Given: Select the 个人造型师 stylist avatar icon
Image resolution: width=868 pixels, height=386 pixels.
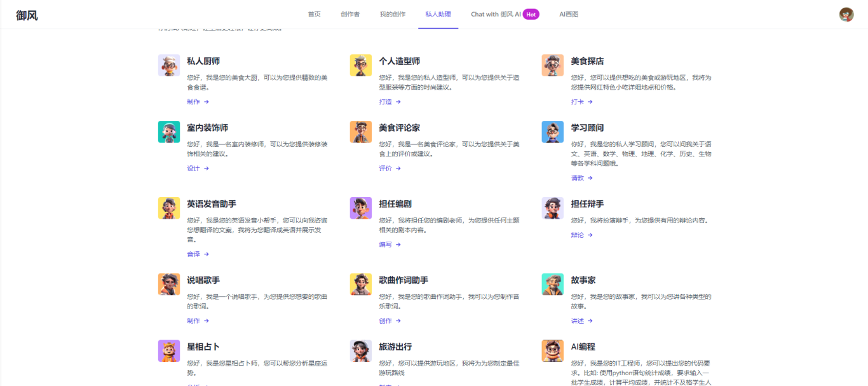Looking at the screenshot, I should pyautogui.click(x=361, y=65).
